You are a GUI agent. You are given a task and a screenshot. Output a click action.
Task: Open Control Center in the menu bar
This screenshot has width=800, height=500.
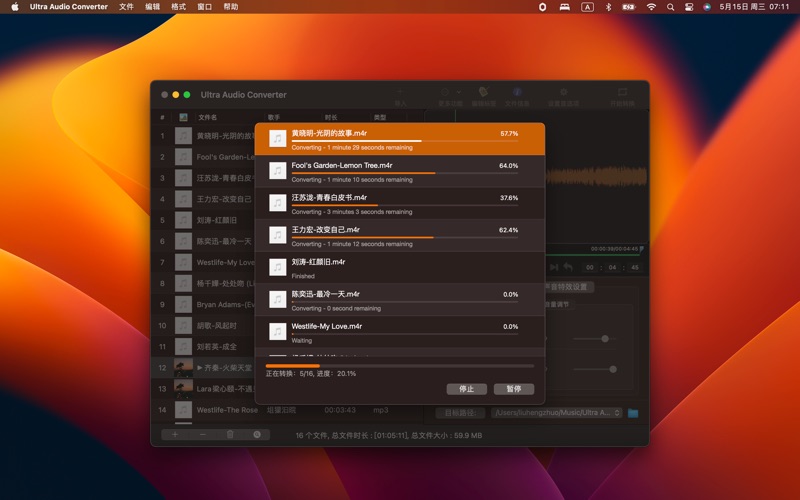coord(689,7)
